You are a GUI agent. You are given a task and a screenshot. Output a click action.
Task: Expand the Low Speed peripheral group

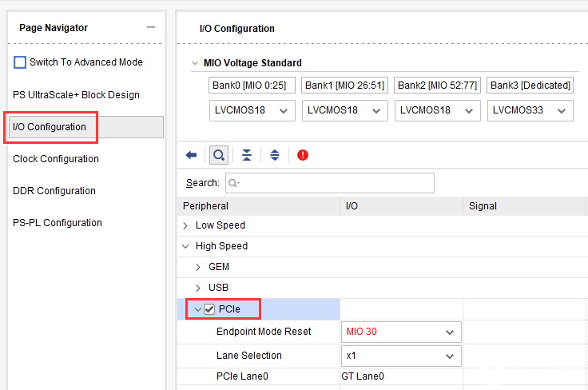[185, 226]
